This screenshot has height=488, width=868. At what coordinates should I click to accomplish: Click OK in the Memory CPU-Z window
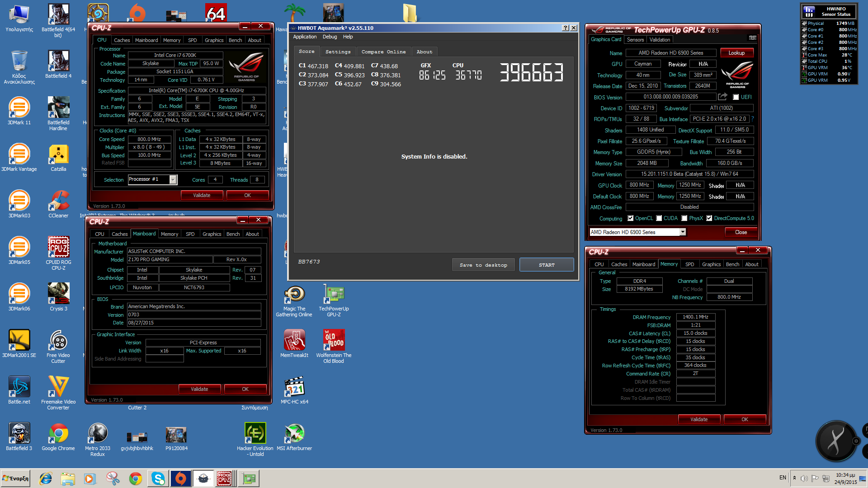[745, 419]
